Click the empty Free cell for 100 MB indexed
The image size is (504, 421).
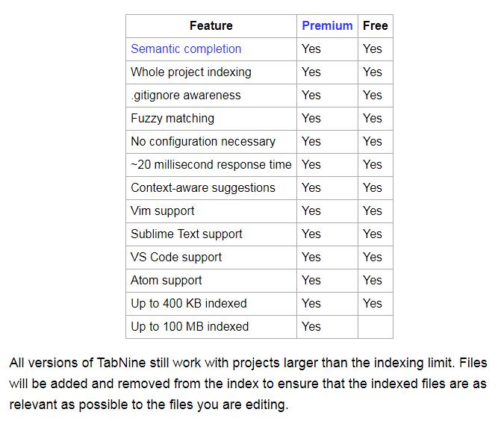click(x=375, y=327)
